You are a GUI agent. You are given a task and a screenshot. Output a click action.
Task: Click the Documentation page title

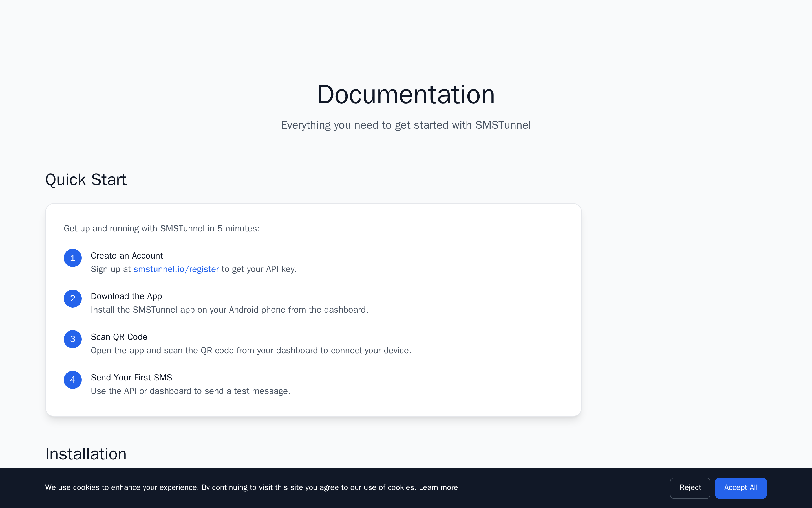(406, 95)
